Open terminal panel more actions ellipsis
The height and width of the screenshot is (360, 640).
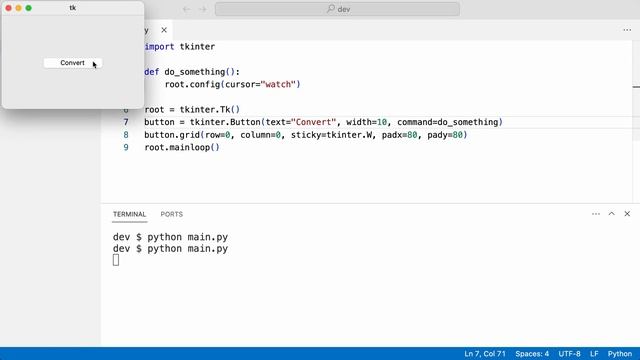point(596,214)
